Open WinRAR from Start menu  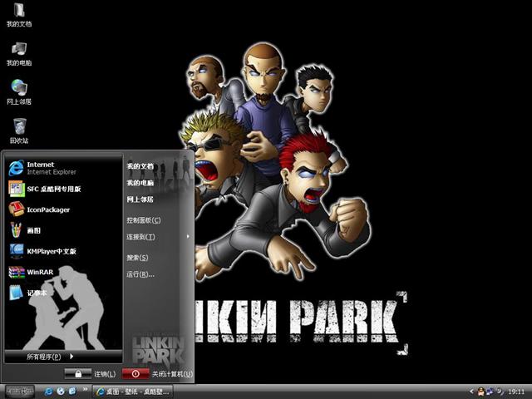(x=63, y=272)
